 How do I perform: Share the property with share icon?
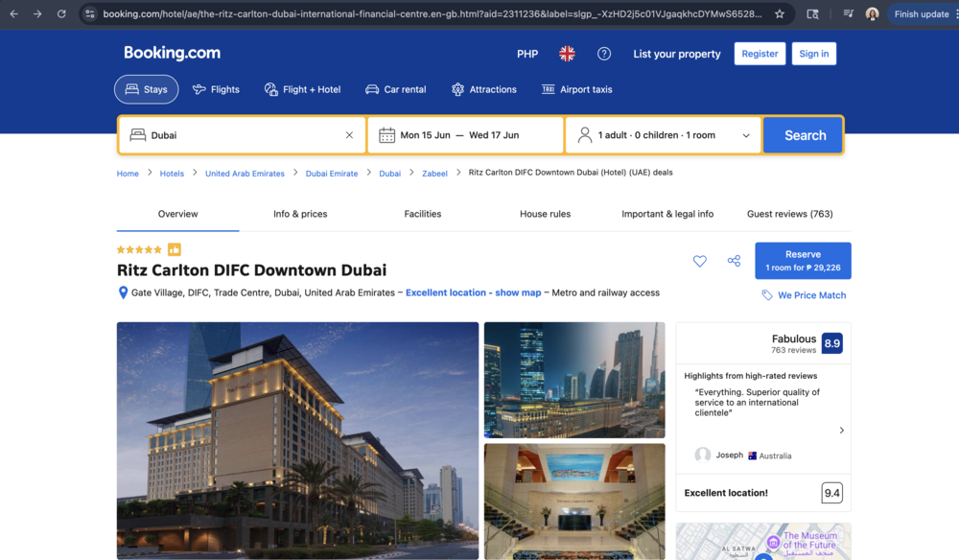coord(734,261)
